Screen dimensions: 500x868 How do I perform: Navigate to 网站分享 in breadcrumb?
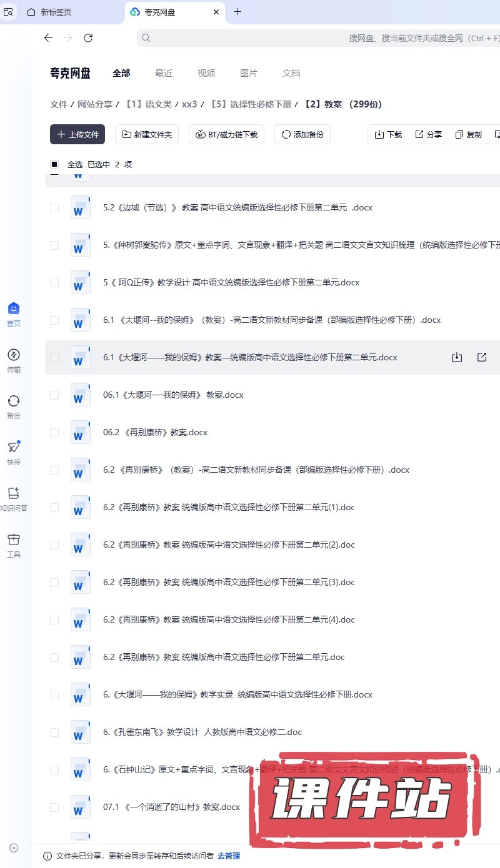click(x=95, y=104)
